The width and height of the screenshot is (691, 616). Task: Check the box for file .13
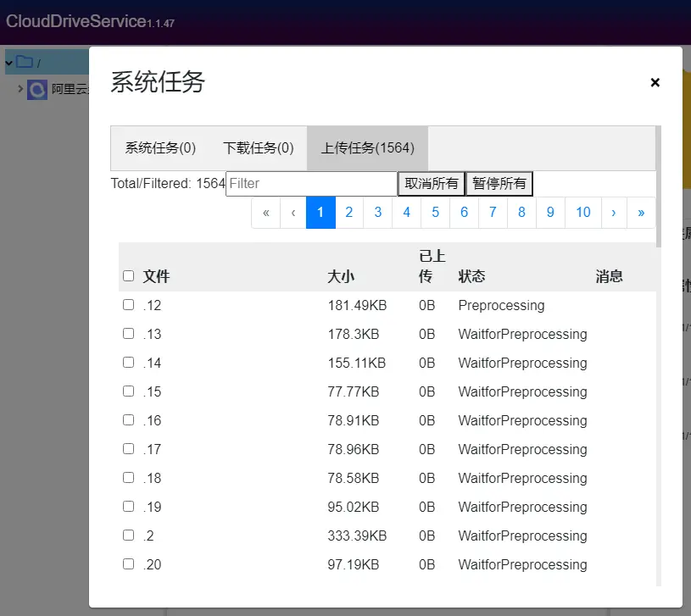coord(128,333)
